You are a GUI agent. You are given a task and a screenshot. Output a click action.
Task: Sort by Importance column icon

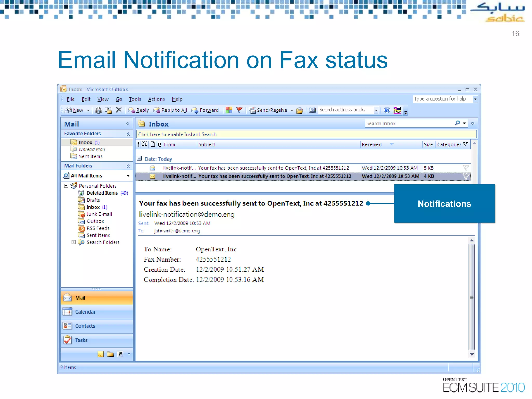coord(138,144)
